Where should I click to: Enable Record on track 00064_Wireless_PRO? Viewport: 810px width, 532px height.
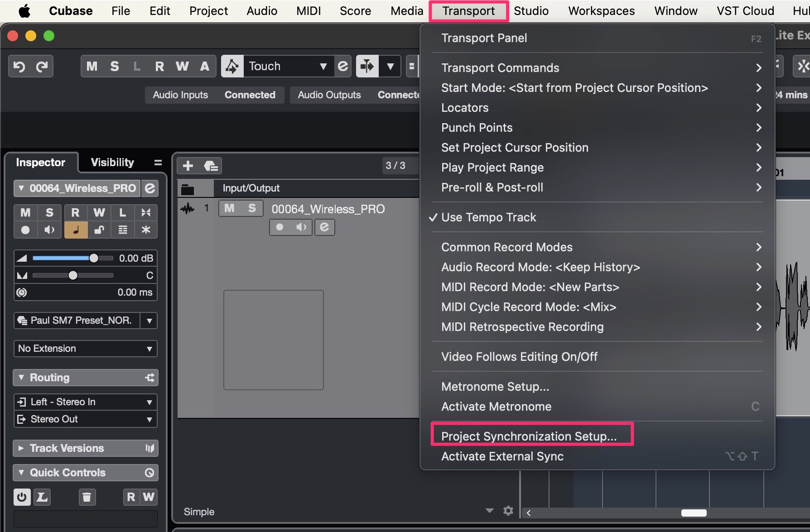280,227
